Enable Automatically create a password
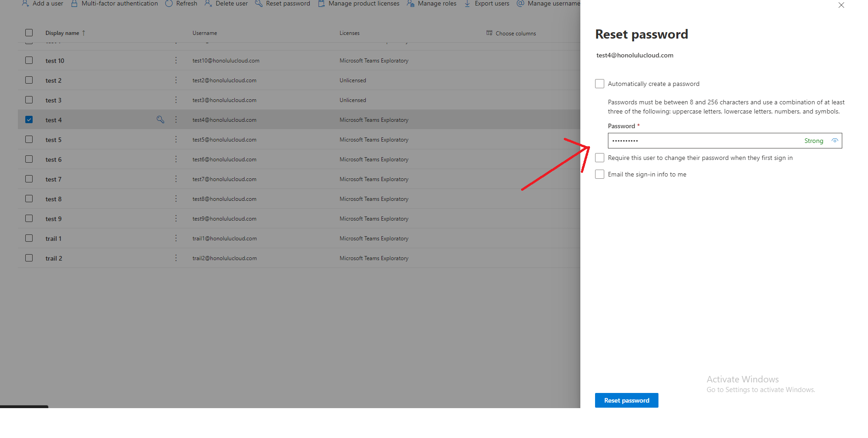The height and width of the screenshot is (438, 868). click(x=600, y=84)
